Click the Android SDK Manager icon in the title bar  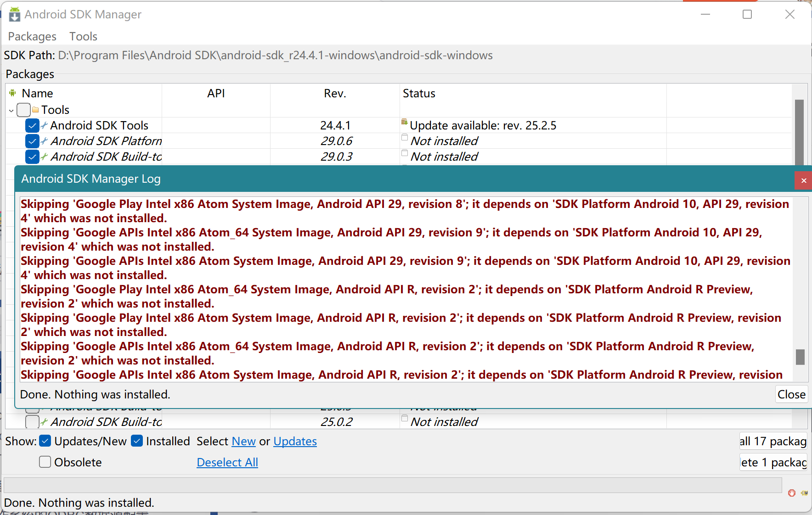(x=14, y=14)
